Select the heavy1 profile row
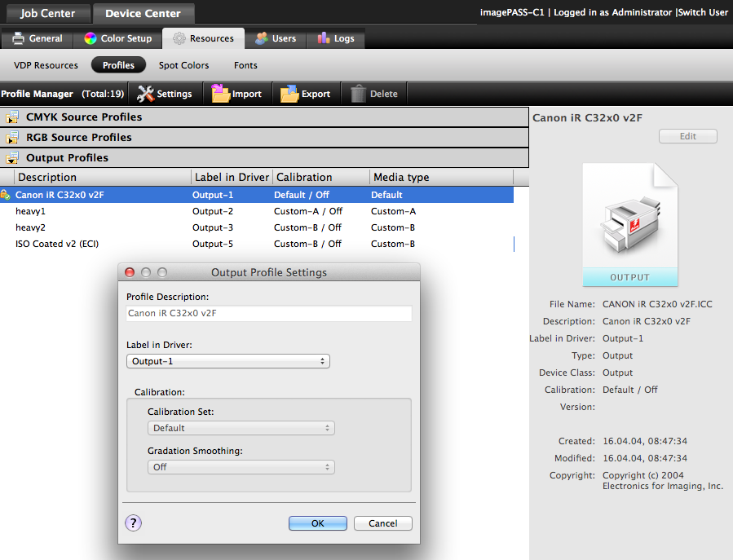The height and width of the screenshot is (560, 733). coord(257,211)
